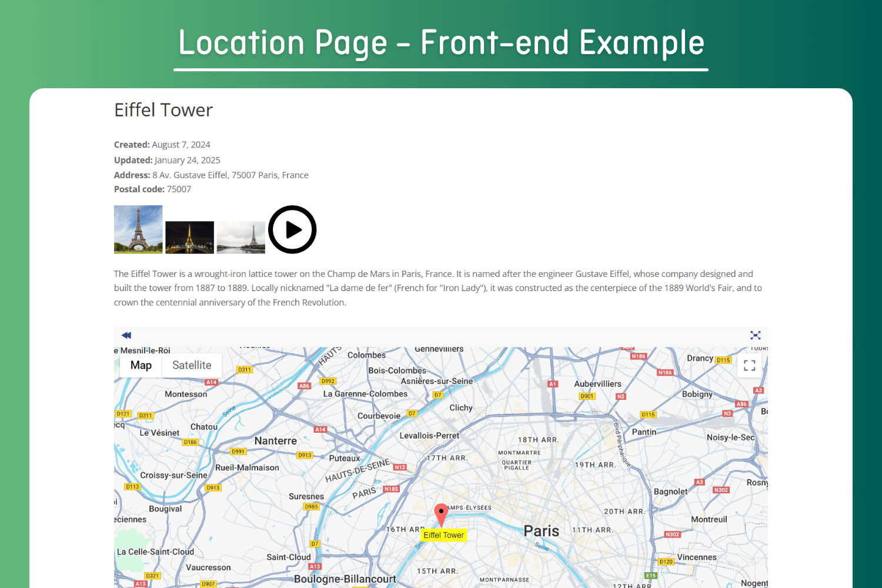Open the night Eiffel Tower thumbnail
The width and height of the screenshot is (882, 588).
189,238
